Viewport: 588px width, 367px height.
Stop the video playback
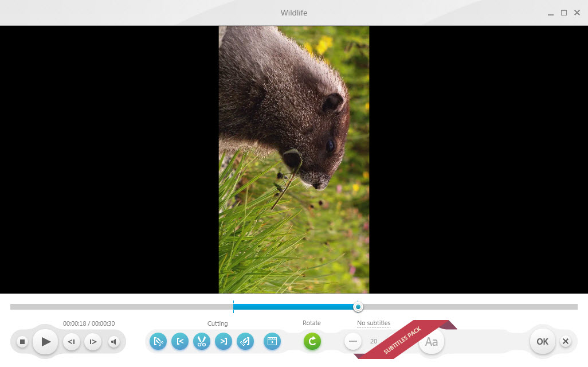(22, 342)
